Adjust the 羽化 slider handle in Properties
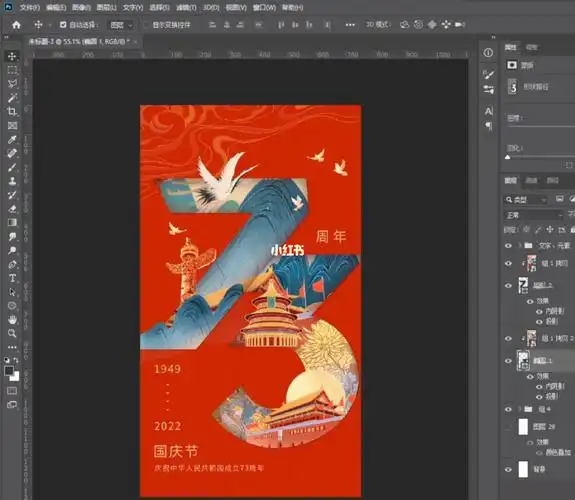575x500 pixels. [508, 157]
